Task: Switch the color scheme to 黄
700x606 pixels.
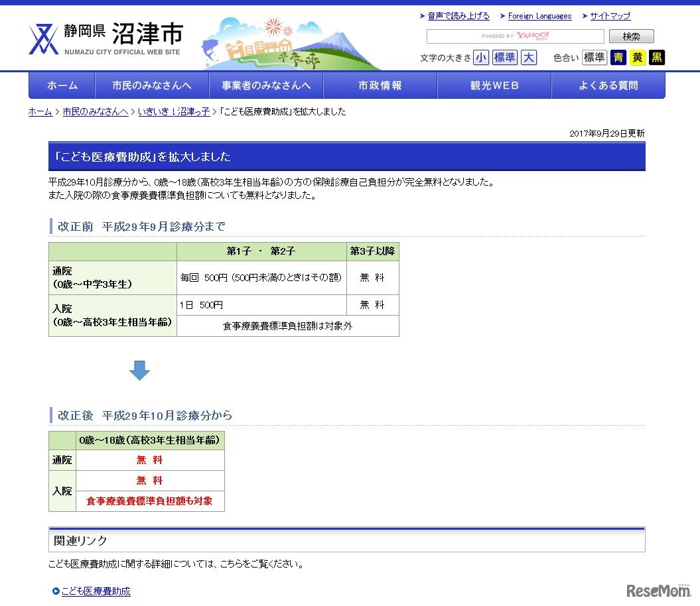Action: 636,58
